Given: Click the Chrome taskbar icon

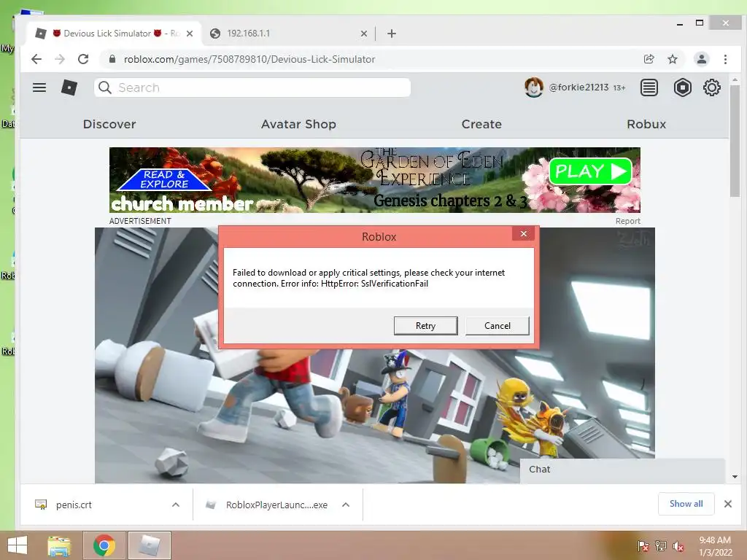Looking at the screenshot, I should (x=104, y=545).
